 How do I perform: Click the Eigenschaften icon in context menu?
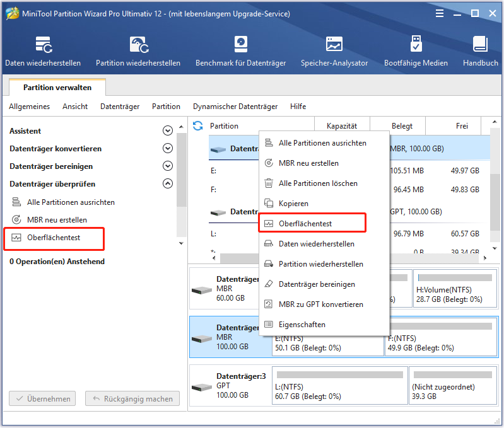[x=269, y=324]
